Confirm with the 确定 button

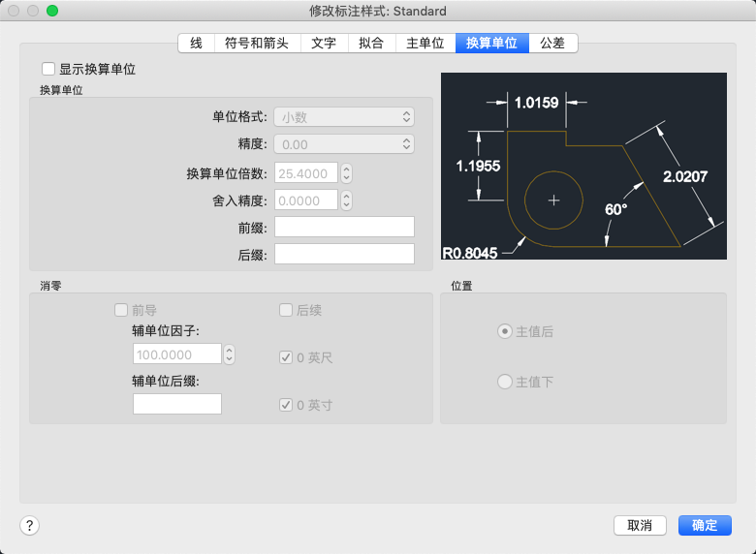click(x=705, y=525)
